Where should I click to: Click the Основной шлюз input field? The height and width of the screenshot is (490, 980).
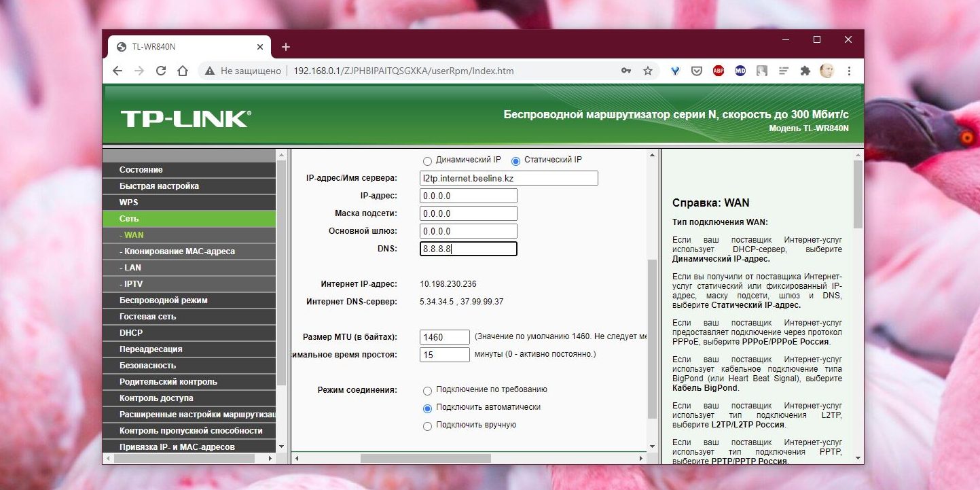(469, 231)
